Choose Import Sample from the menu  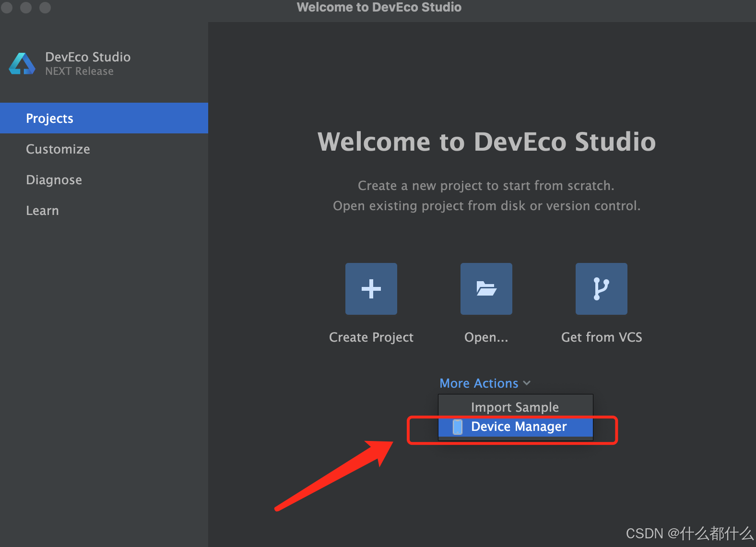coord(515,407)
